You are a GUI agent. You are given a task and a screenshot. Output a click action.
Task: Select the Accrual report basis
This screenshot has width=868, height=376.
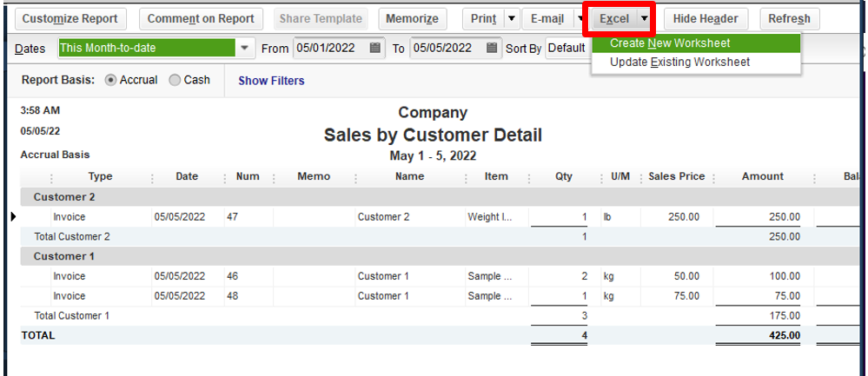[110, 80]
